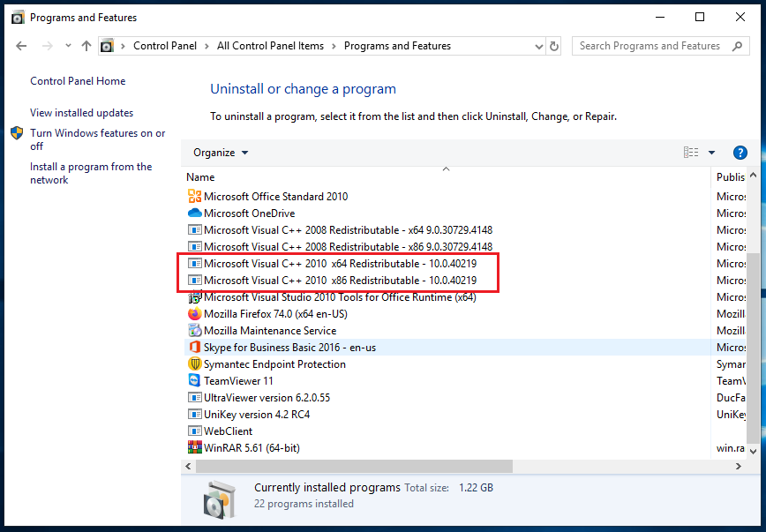
Task: Click the horizontal scrollbar right arrow
Action: [x=738, y=467]
